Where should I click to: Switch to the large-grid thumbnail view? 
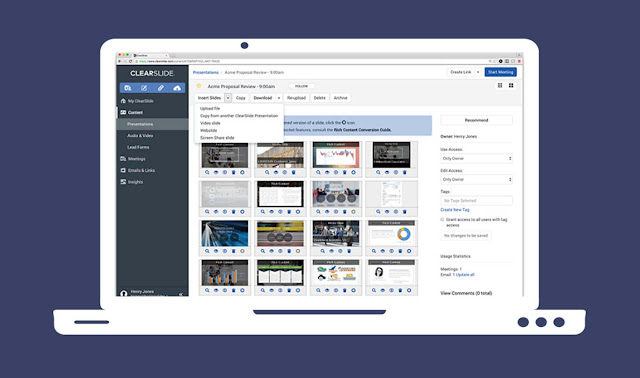[x=511, y=85]
